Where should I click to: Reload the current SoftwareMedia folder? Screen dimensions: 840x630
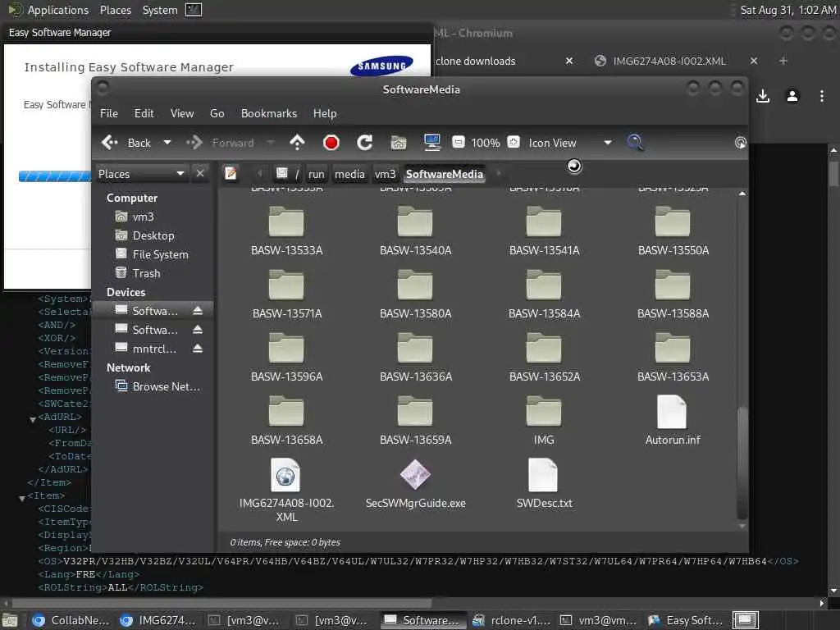[x=365, y=143]
